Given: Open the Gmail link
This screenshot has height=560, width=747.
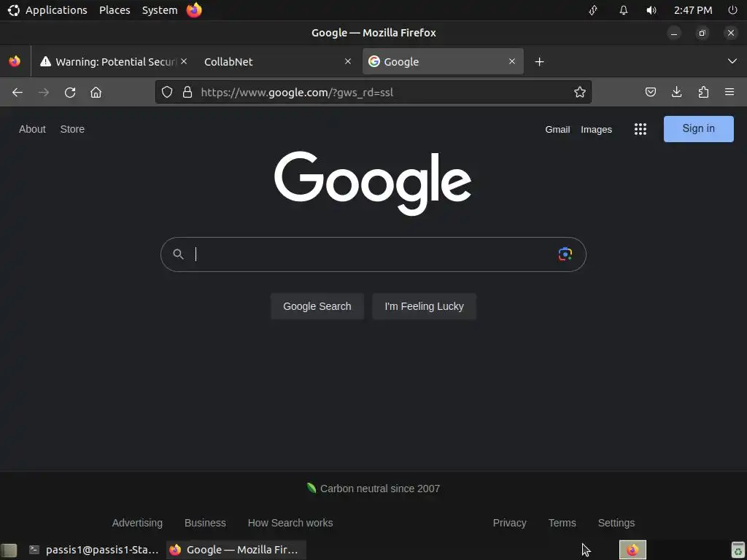Looking at the screenshot, I should pos(557,130).
